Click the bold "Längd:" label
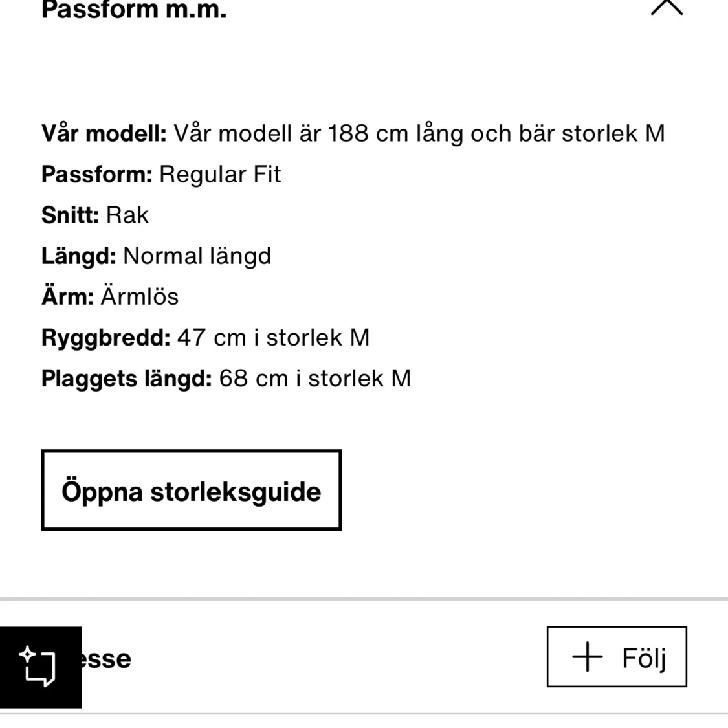The width and height of the screenshot is (728, 728). tap(78, 256)
